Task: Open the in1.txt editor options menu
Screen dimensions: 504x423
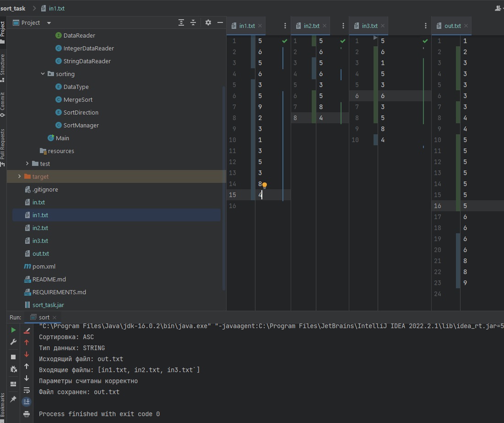Action: (285, 26)
